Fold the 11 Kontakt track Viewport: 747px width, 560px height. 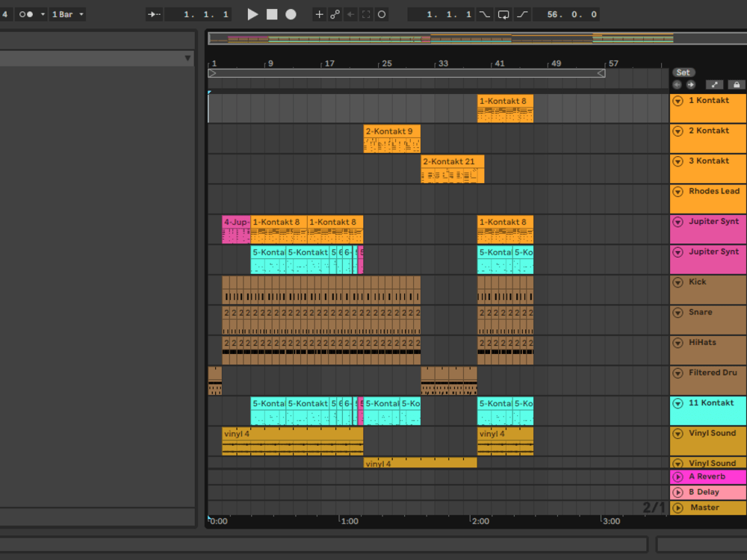pos(678,403)
